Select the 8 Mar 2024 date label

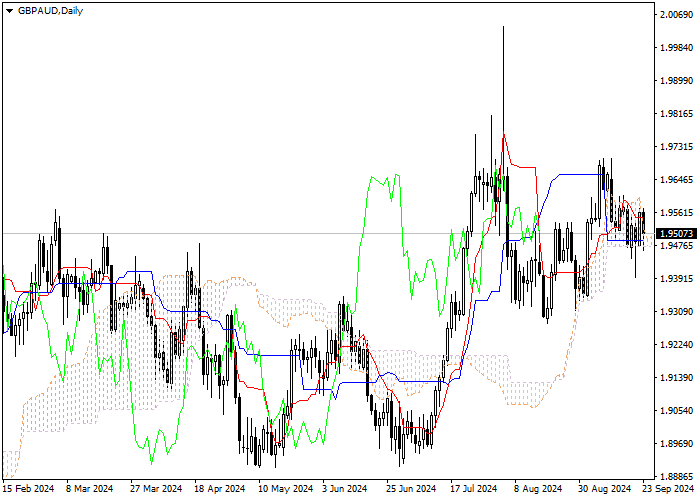pos(90,489)
